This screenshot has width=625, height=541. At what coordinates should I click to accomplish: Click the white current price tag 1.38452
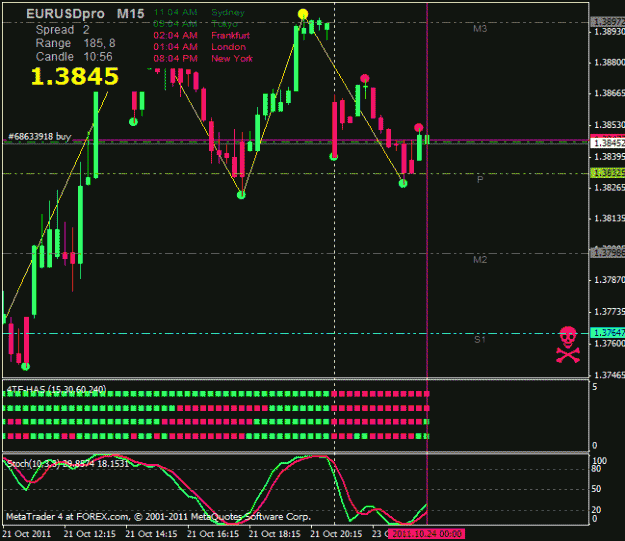click(x=607, y=143)
